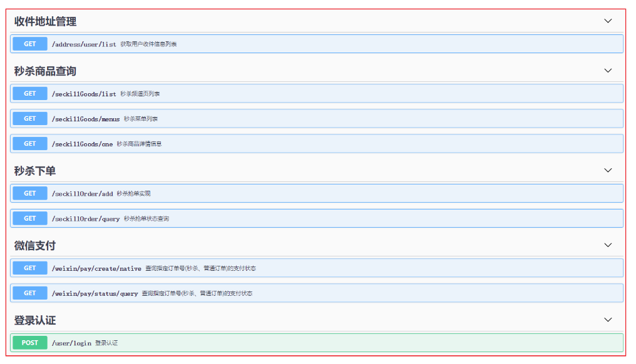Open the /address/user/list endpoint path
The height and width of the screenshot is (364, 636).
[84, 44]
